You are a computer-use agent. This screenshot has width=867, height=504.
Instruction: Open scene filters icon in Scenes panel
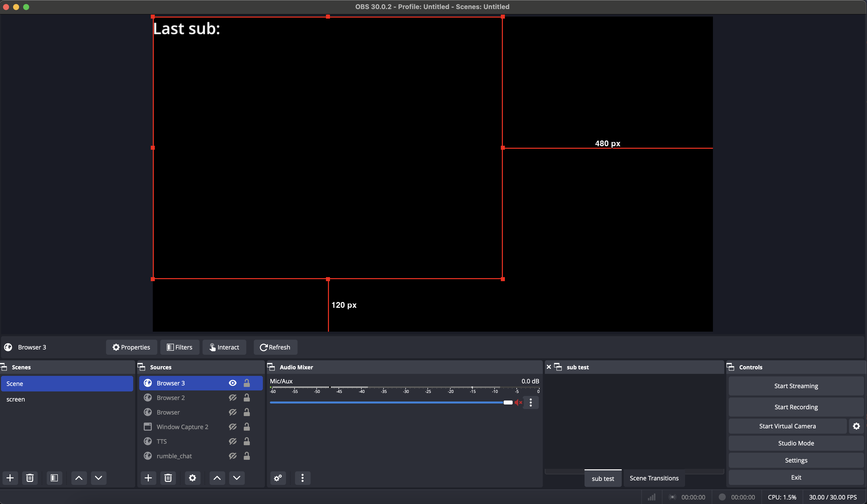(x=54, y=478)
